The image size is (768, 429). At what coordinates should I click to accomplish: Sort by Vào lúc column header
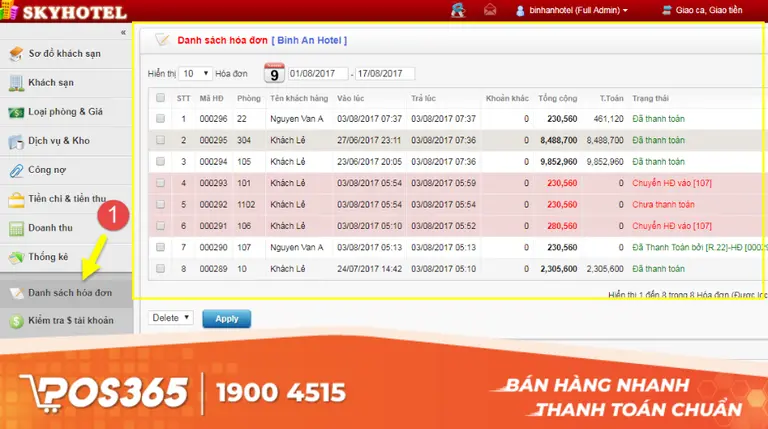click(x=351, y=98)
